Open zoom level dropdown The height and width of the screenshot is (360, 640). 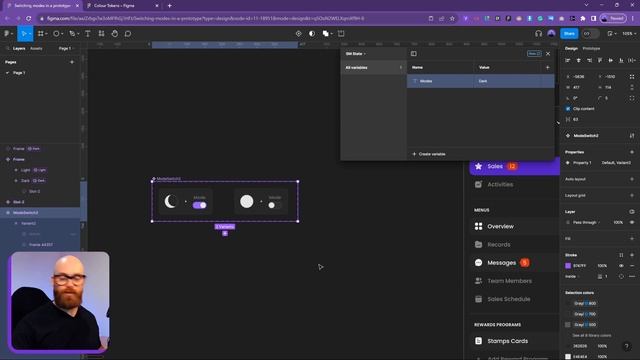(629, 33)
